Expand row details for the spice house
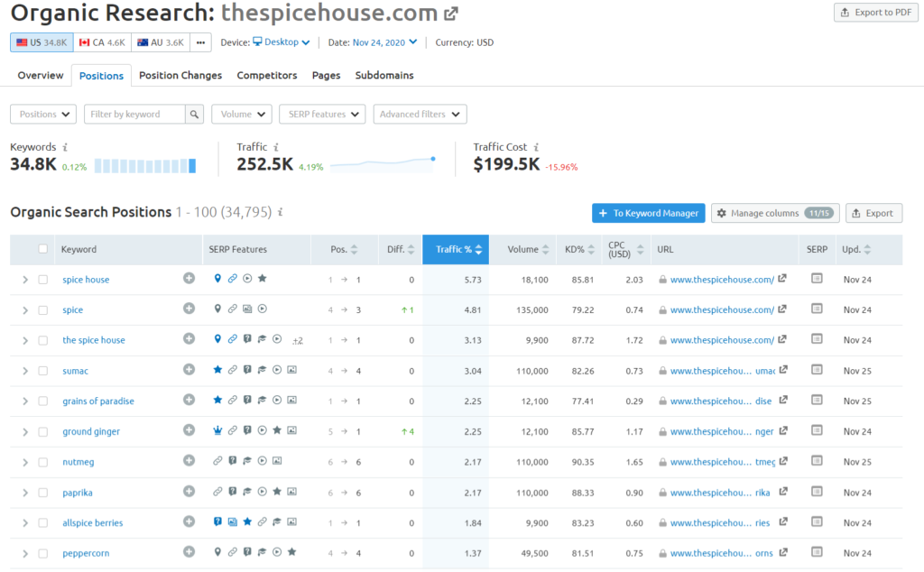The image size is (924, 572). click(x=25, y=340)
